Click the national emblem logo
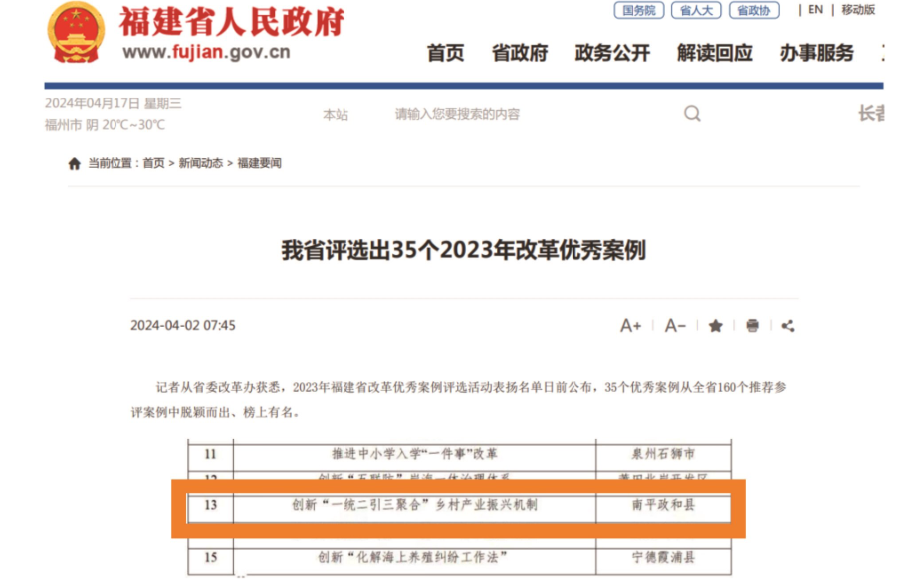The image size is (917, 588). point(76,33)
